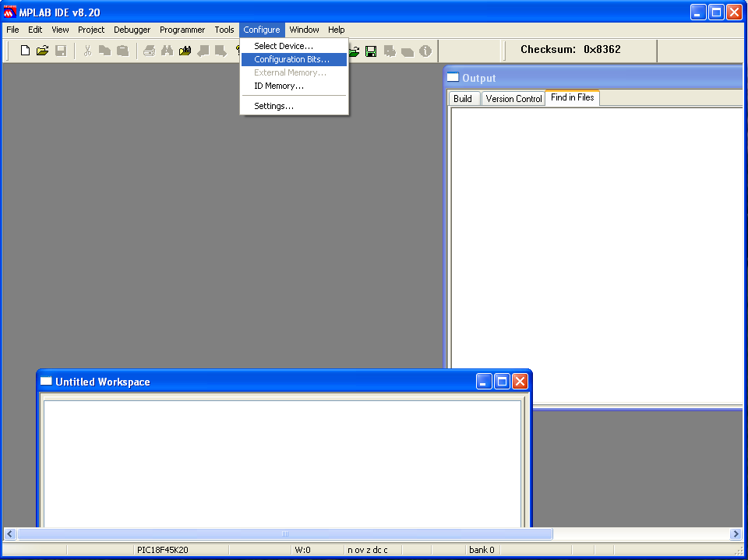Click the binoculars find icon
748x560 pixels.
tap(167, 50)
